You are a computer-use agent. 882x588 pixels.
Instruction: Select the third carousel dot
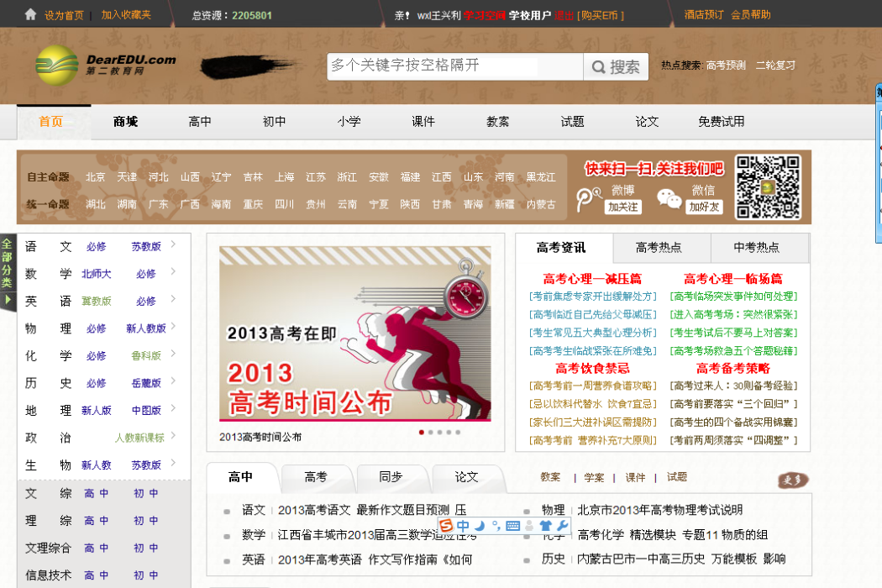coord(440,432)
